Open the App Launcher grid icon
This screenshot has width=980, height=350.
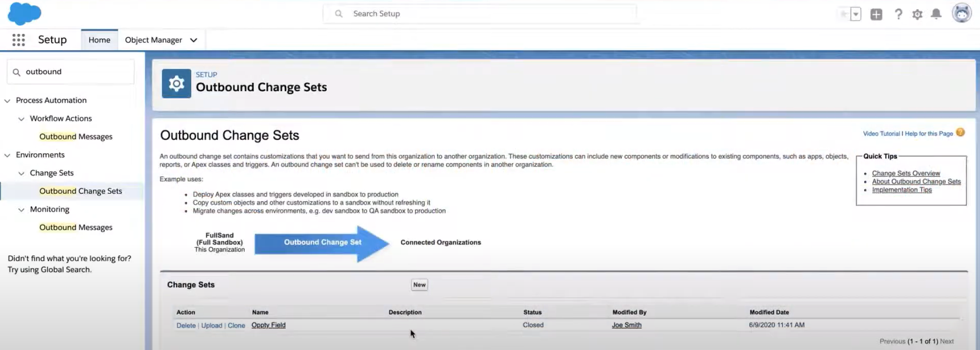coord(18,40)
